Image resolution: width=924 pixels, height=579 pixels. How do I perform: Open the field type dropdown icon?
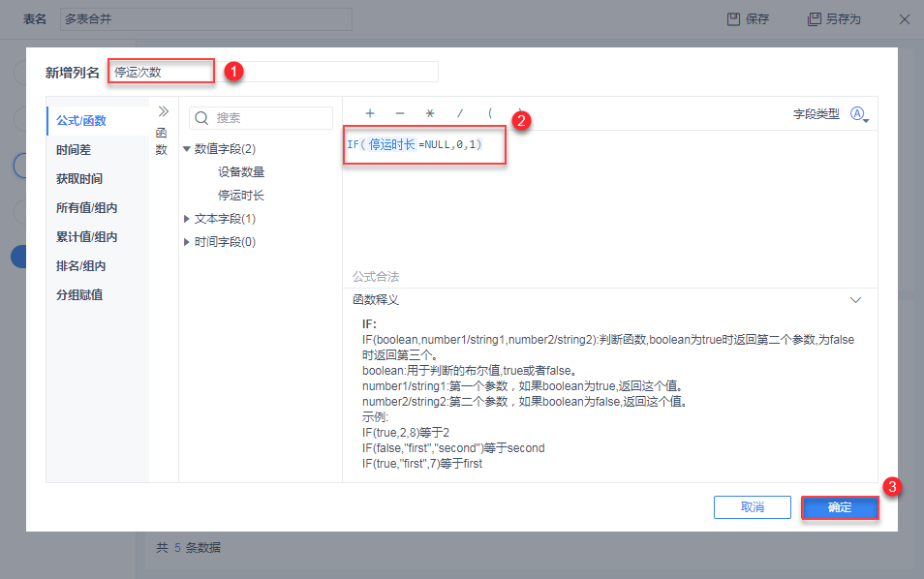coord(859,114)
